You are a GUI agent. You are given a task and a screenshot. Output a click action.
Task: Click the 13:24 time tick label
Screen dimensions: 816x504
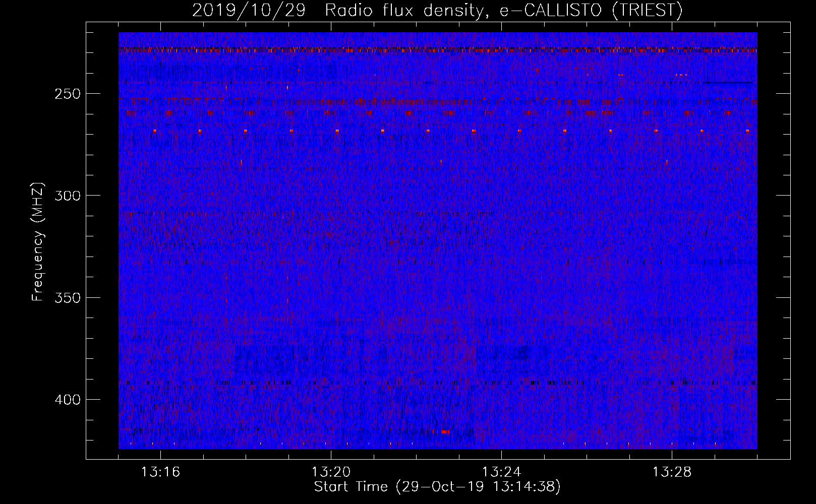pyautogui.click(x=501, y=472)
